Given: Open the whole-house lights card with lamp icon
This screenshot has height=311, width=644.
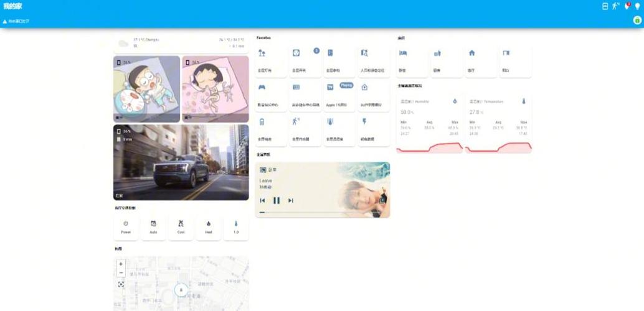Looking at the screenshot, I should tap(271, 62).
